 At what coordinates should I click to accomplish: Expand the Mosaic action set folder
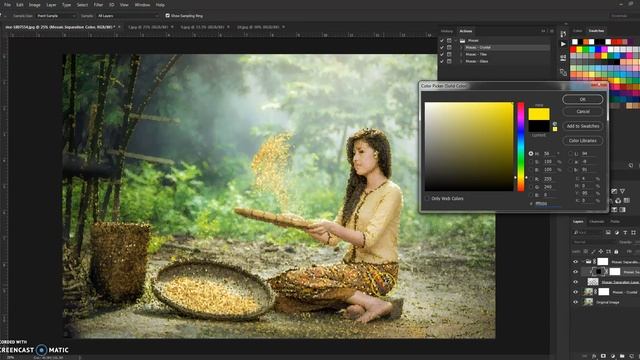456,41
